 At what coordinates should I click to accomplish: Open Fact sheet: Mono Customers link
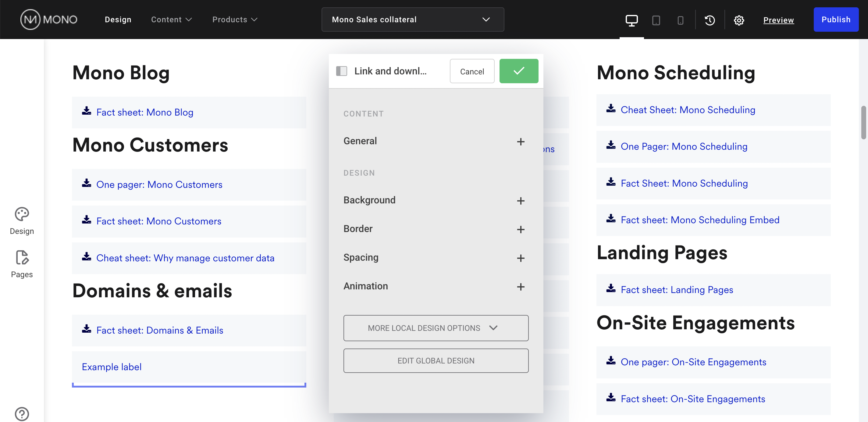tap(159, 221)
